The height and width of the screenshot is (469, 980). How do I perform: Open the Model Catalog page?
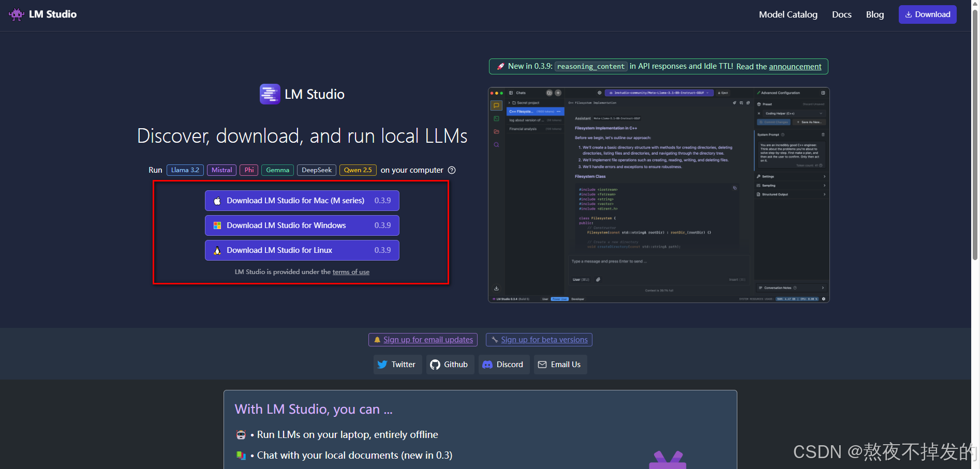click(x=788, y=14)
